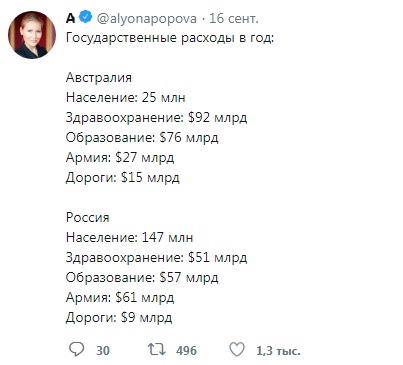Click the blue verified badge
The image size is (403, 365).
(87, 17)
